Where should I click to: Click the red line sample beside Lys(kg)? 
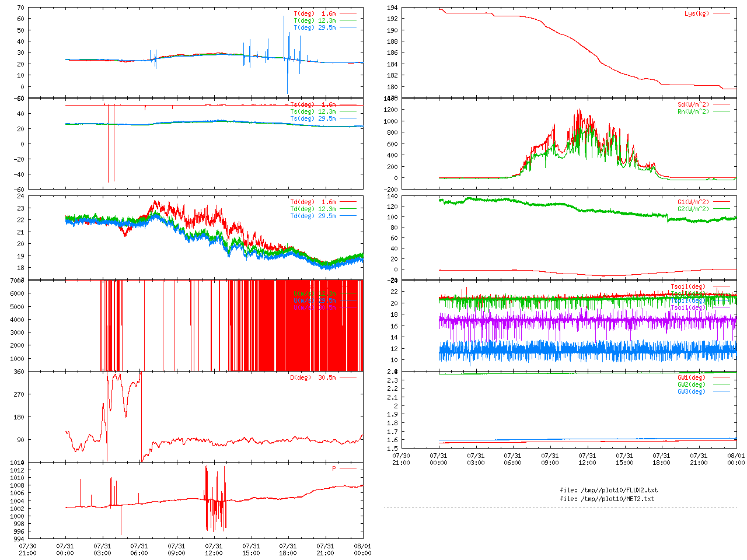[x=721, y=13]
